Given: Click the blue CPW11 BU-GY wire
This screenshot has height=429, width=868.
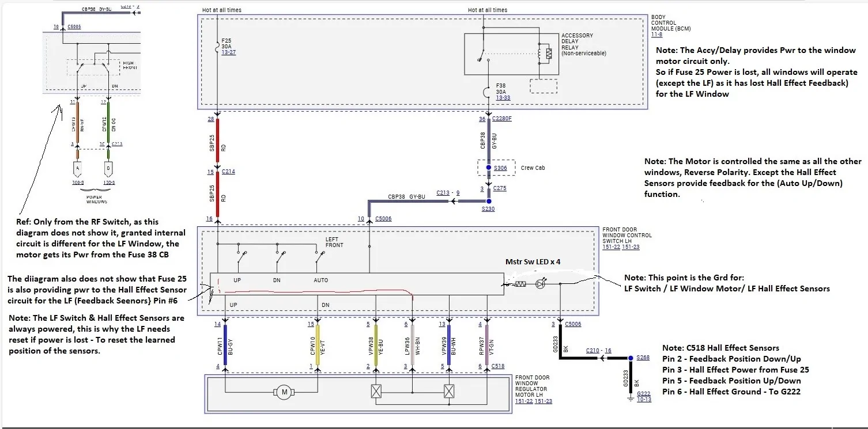Looking at the screenshot, I should pos(225,344).
